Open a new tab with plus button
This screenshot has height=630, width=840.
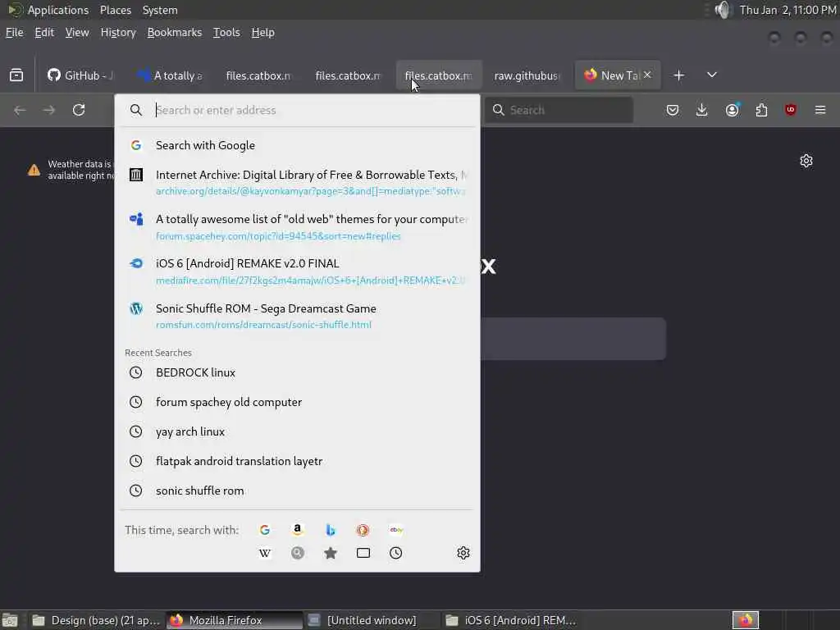(x=678, y=75)
